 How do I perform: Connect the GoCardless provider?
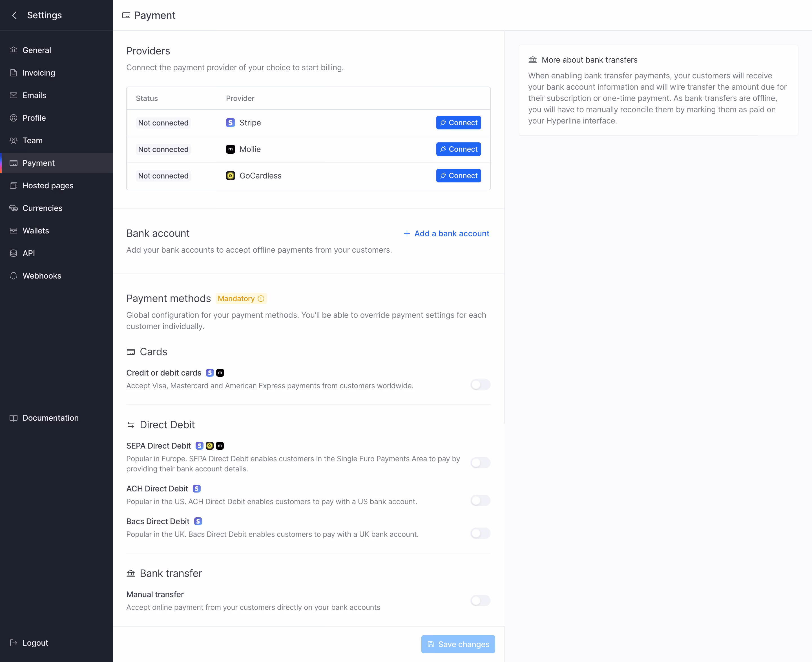point(458,176)
